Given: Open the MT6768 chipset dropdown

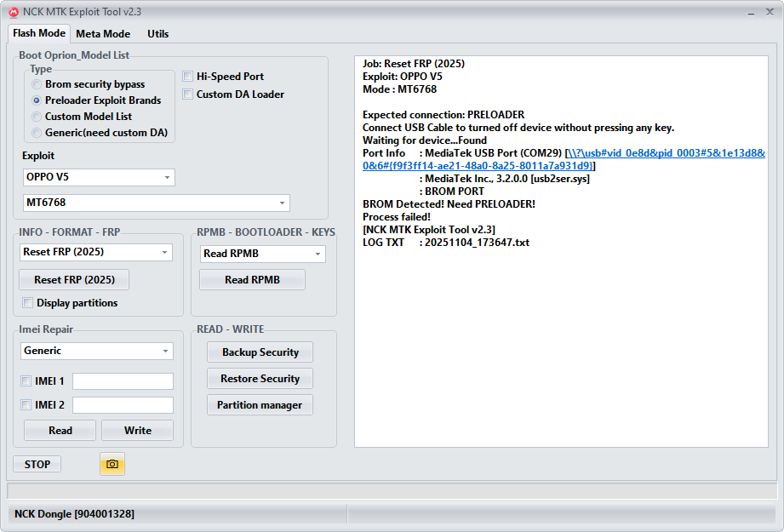Looking at the screenshot, I should [157, 203].
